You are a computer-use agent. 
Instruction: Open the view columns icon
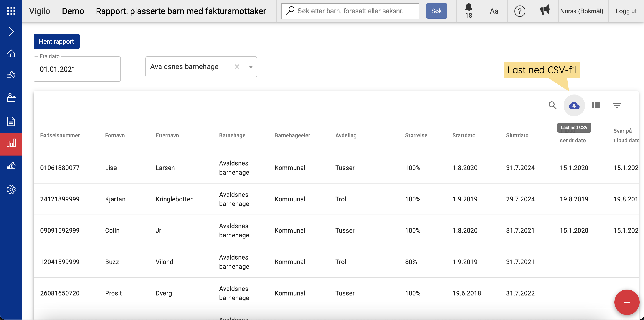pos(596,105)
